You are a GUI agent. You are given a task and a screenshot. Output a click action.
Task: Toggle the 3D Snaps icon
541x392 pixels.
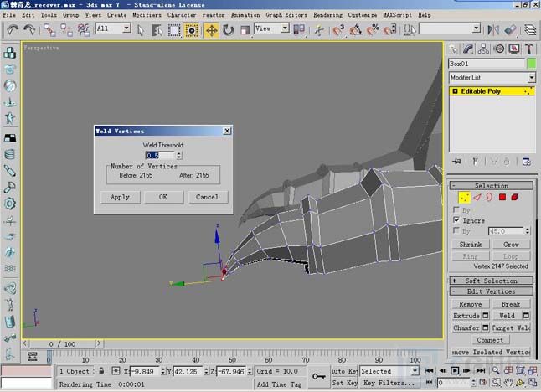click(x=338, y=30)
